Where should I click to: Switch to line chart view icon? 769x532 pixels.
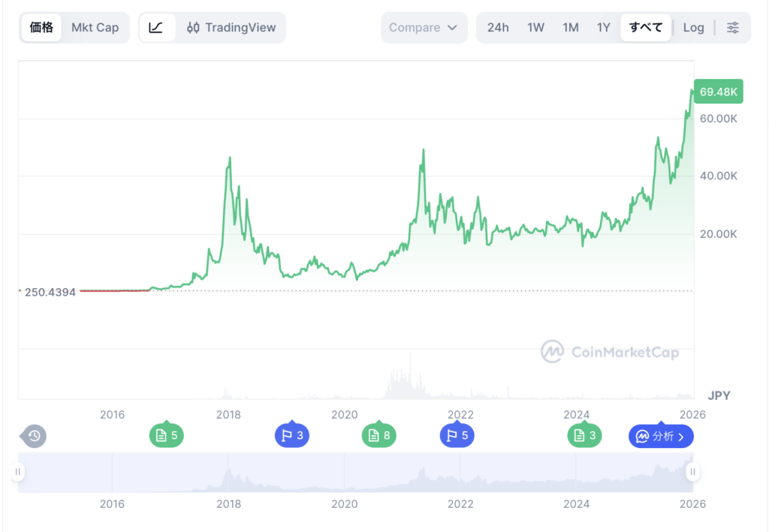pyautogui.click(x=156, y=28)
